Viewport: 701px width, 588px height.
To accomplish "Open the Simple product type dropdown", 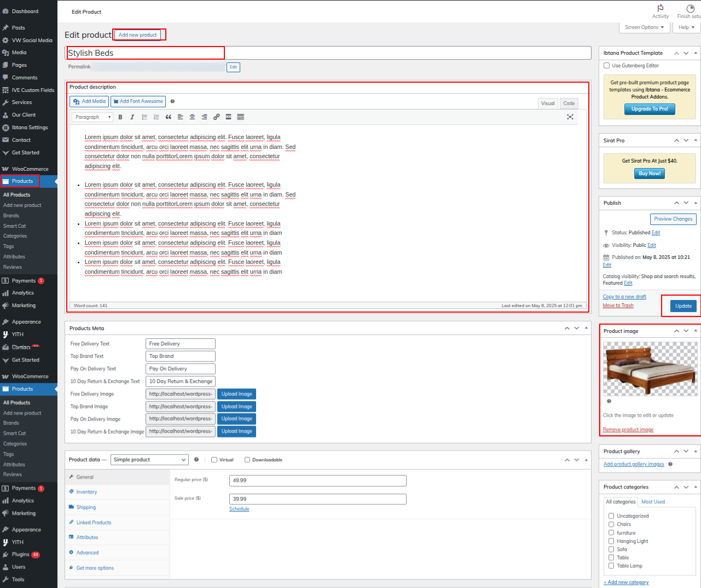I will click(149, 460).
